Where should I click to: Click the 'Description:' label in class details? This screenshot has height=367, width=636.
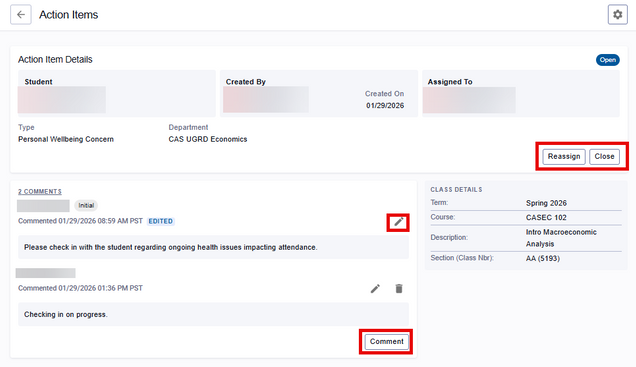tap(449, 238)
